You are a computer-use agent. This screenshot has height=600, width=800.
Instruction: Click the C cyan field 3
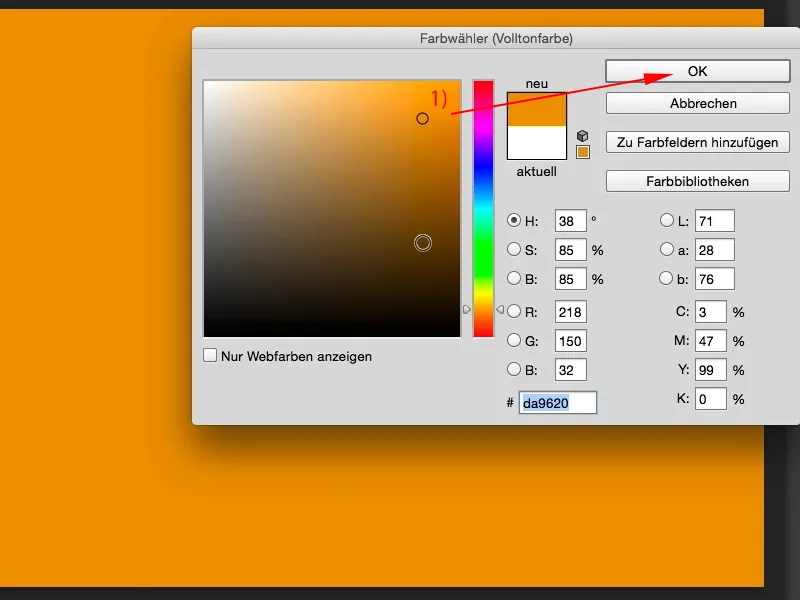click(x=711, y=312)
